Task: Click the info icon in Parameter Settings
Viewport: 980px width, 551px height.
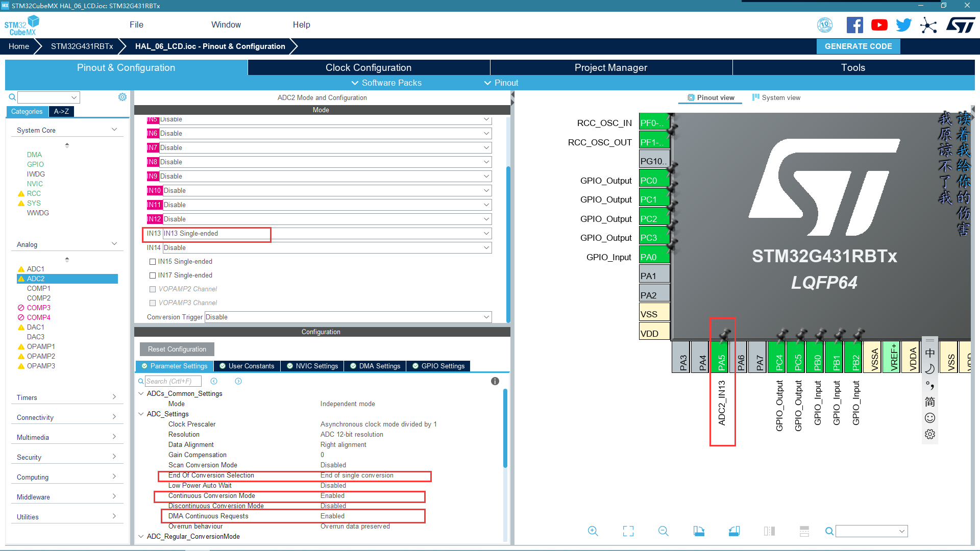Action: [x=495, y=381]
